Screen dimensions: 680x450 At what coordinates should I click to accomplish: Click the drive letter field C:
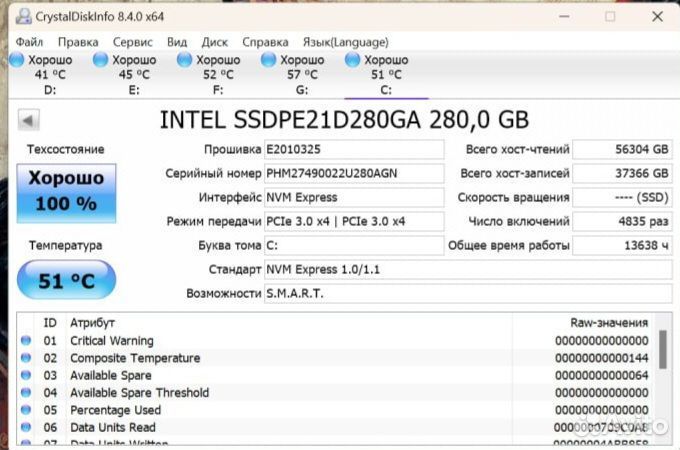tap(354, 245)
